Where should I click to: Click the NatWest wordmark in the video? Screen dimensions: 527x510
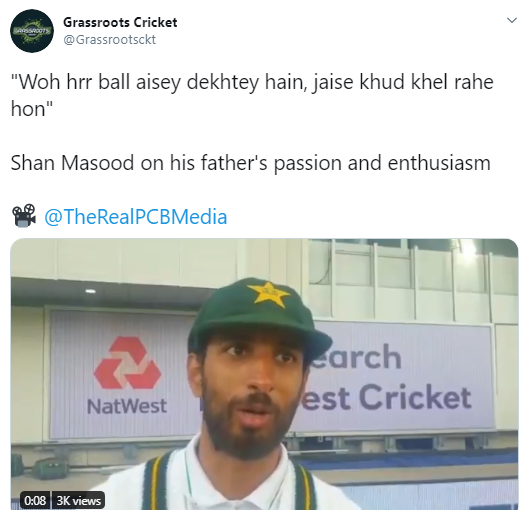tap(127, 406)
